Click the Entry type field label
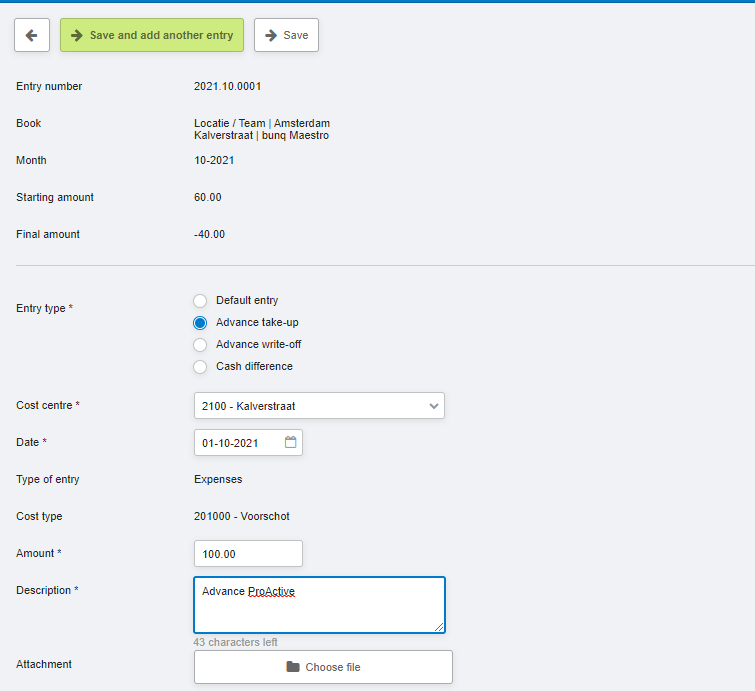The height and width of the screenshot is (691, 755). point(41,309)
